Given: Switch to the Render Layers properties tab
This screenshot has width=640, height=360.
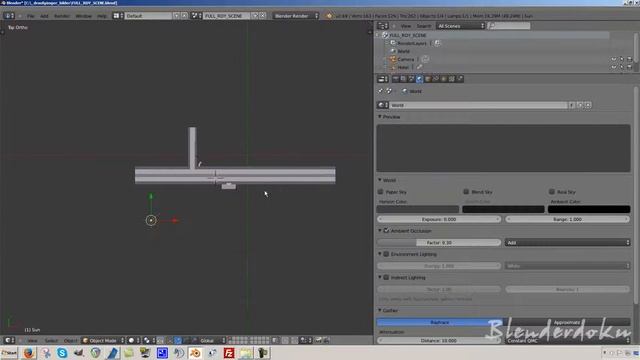Looking at the screenshot, I should click(x=403, y=79).
